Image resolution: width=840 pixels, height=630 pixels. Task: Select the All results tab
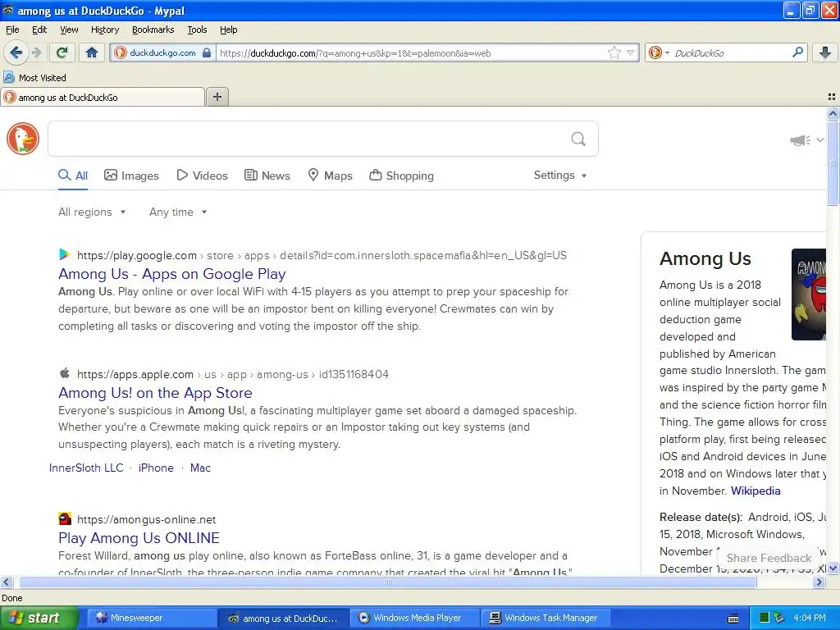point(73,176)
